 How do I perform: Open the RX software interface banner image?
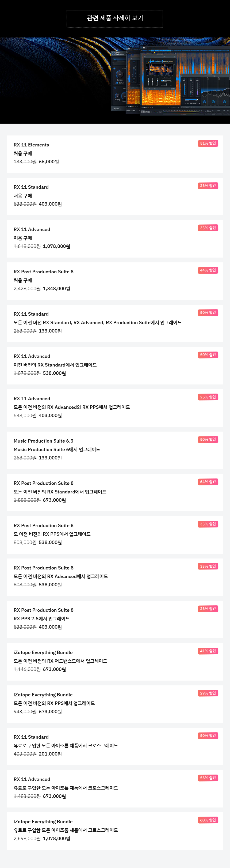point(115,81)
